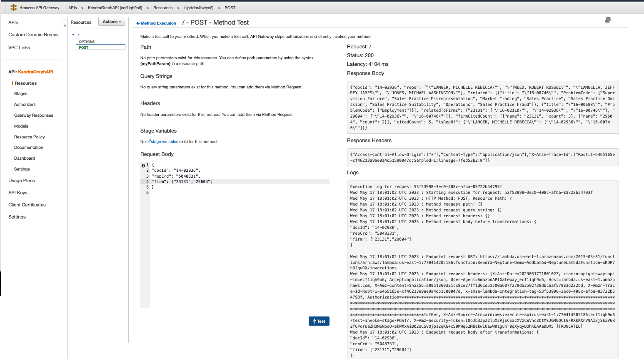The image size is (644, 359).
Task: Open the Settings item below Client Certificates
Action: point(17,217)
